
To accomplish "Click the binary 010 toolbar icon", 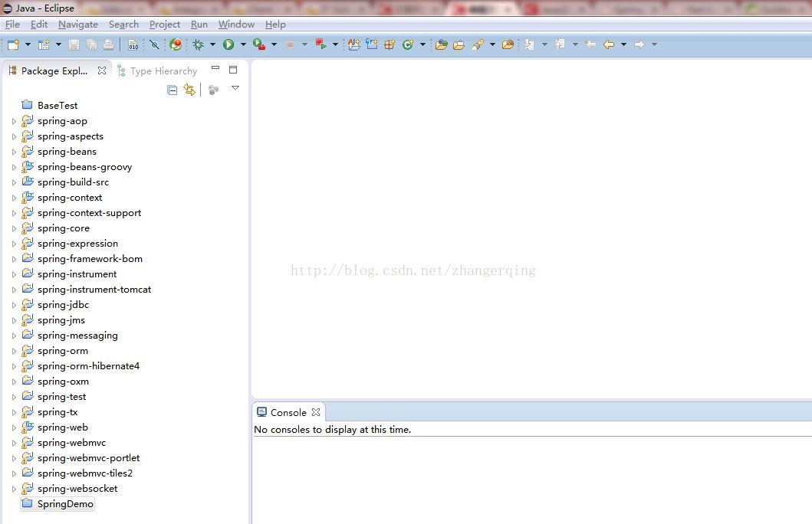I will [x=133, y=44].
